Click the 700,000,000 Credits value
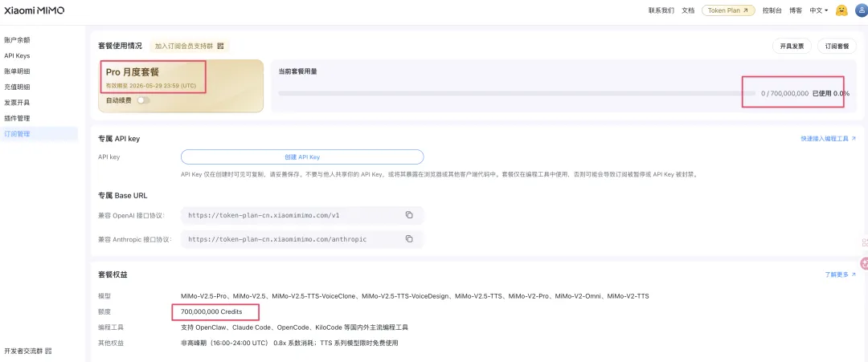 [x=211, y=311]
